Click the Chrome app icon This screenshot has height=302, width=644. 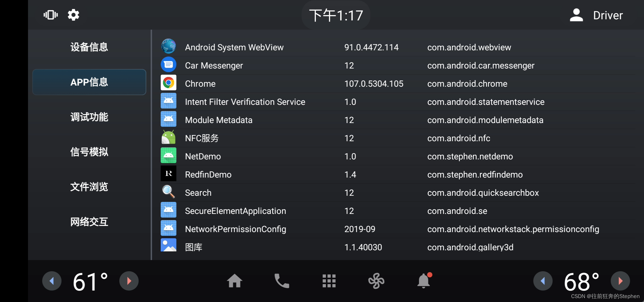[x=169, y=83]
